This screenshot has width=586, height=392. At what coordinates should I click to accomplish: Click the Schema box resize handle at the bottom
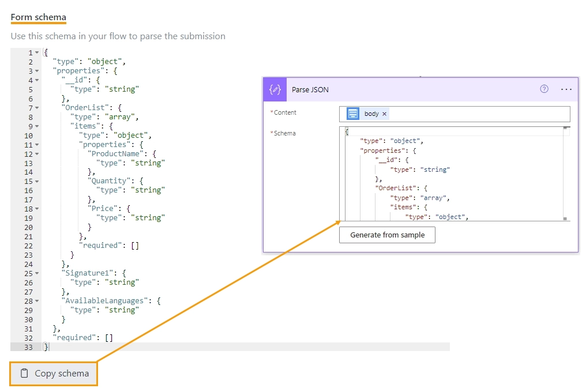tap(565, 218)
